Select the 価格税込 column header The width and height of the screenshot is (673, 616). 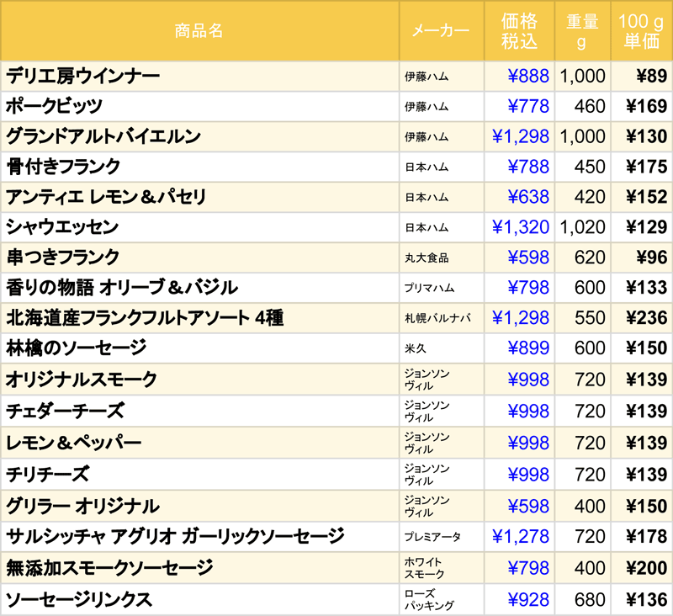[x=519, y=31]
